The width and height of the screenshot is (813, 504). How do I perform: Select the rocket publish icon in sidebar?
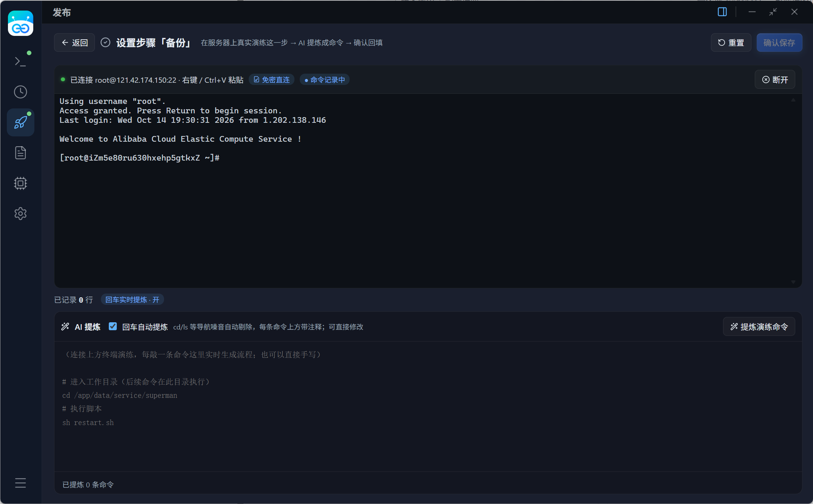click(20, 122)
